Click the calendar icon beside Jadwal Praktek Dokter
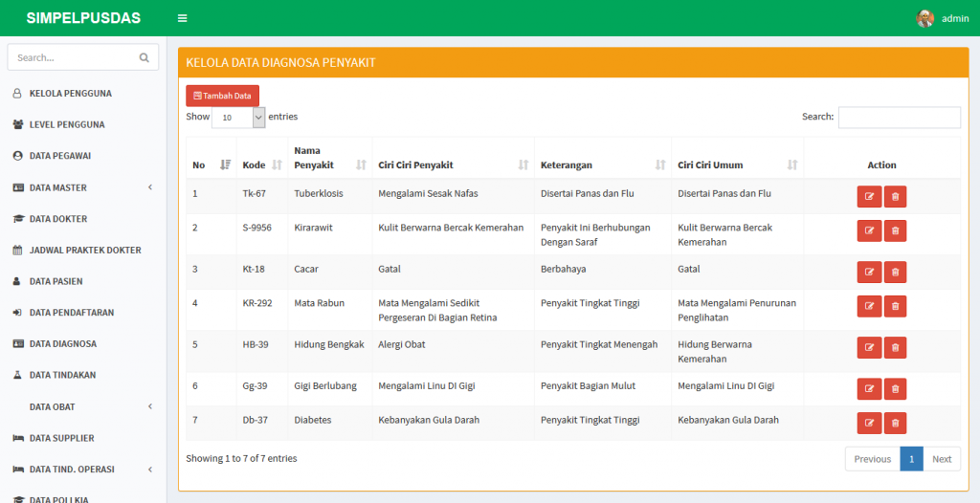Viewport: 980px width, 503px height. 17,250
